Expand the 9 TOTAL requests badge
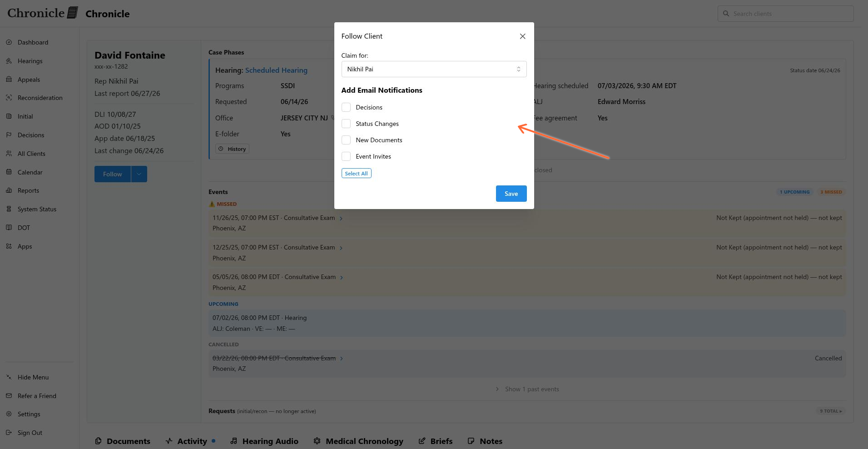The width and height of the screenshot is (868, 449). (831, 411)
